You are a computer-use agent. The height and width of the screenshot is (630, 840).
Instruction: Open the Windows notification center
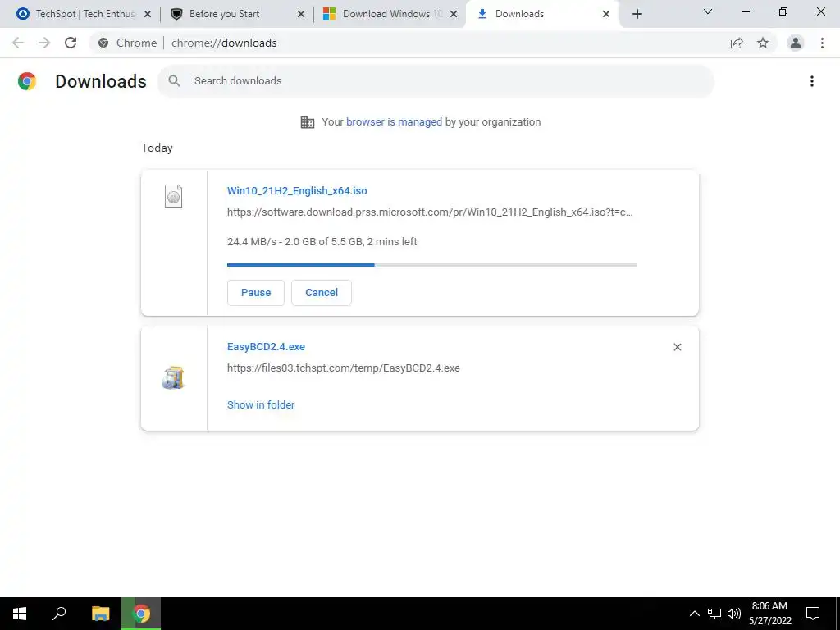[813, 614]
